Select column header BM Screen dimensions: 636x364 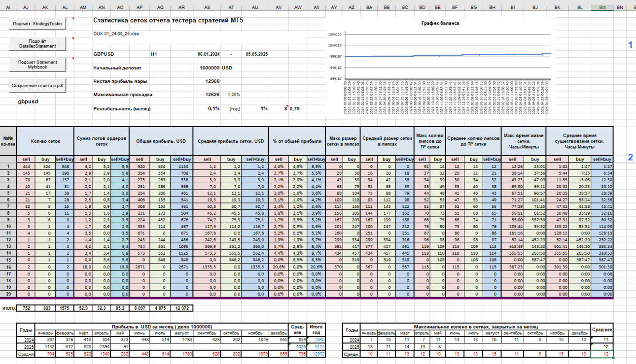tap(602, 7)
